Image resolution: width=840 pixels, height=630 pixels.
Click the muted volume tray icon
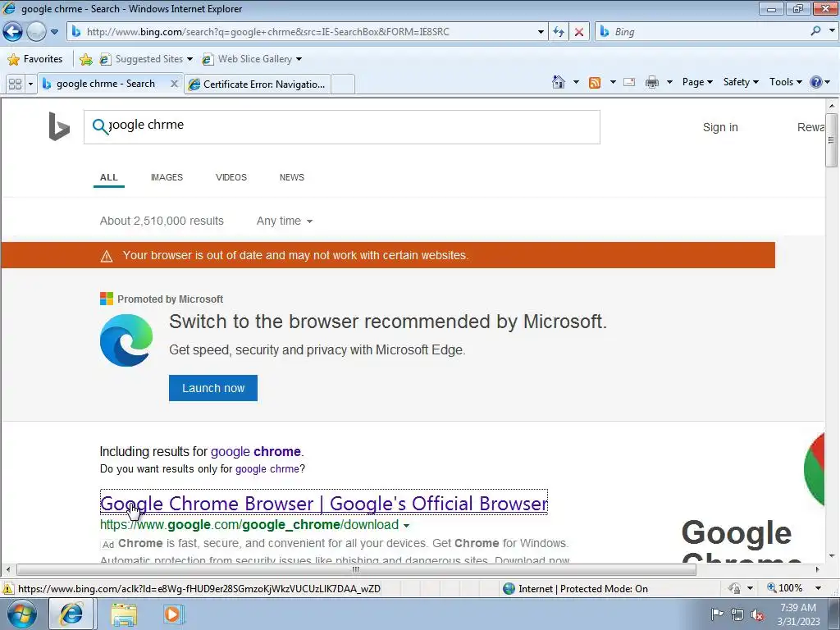(x=757, y=614)
